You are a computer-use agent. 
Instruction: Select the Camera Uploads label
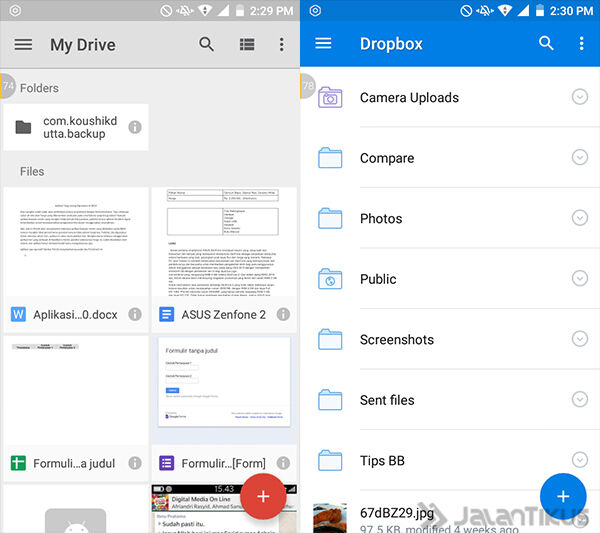point(409,98)
